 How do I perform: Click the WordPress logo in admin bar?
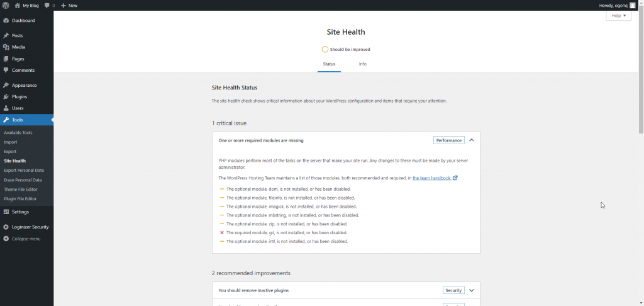click(x=6, y=5)
